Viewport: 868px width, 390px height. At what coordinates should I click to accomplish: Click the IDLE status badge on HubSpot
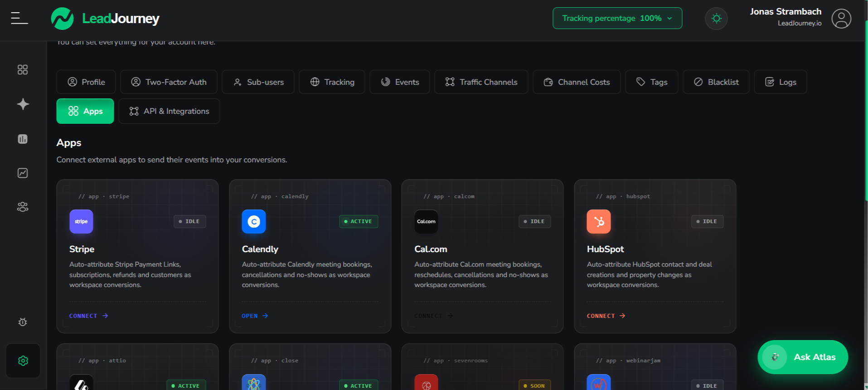click(708, 221)
